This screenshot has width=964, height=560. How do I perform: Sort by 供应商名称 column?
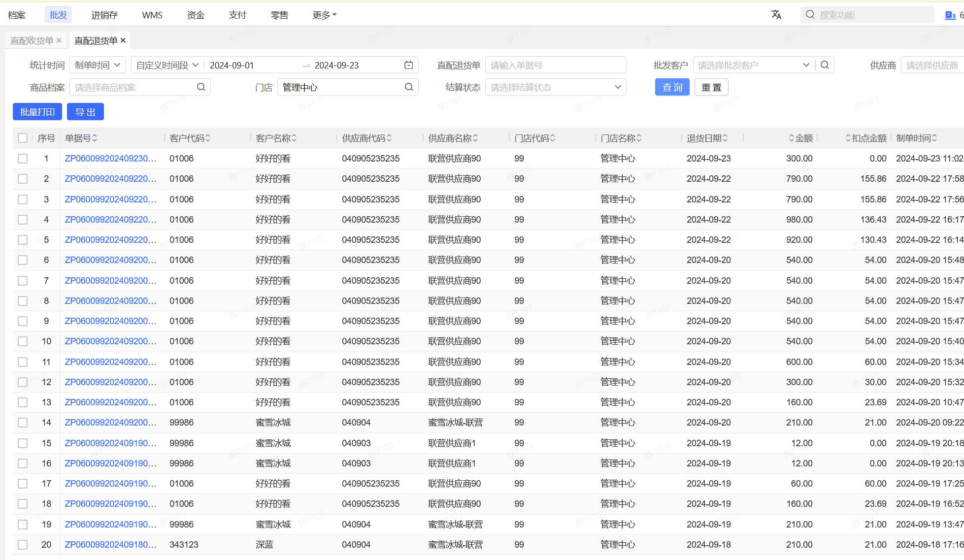[475, 138]
